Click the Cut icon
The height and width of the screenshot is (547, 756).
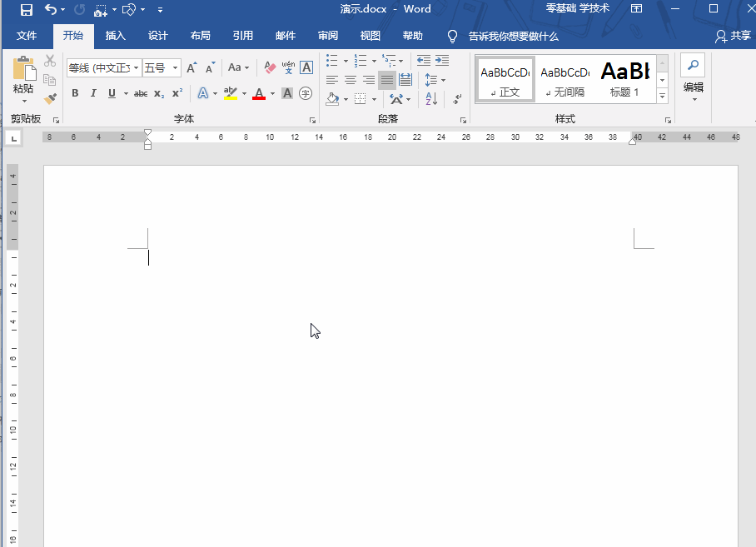coord(48,60)
